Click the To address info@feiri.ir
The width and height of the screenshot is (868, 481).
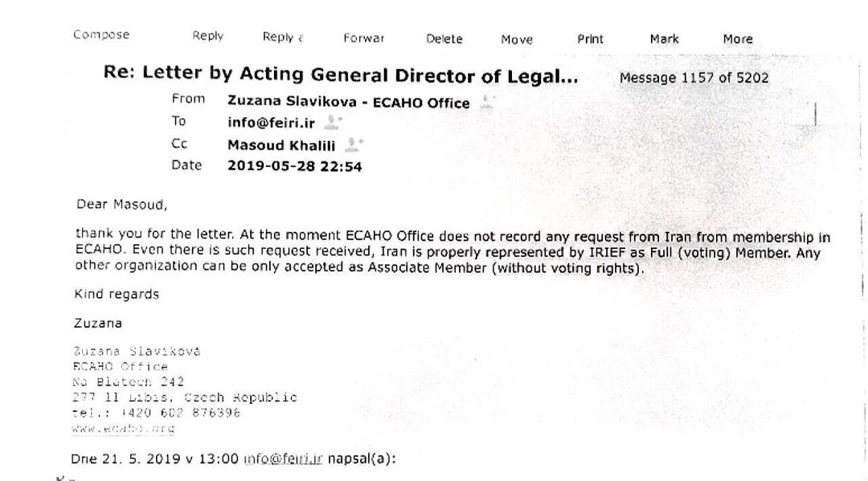271,124
